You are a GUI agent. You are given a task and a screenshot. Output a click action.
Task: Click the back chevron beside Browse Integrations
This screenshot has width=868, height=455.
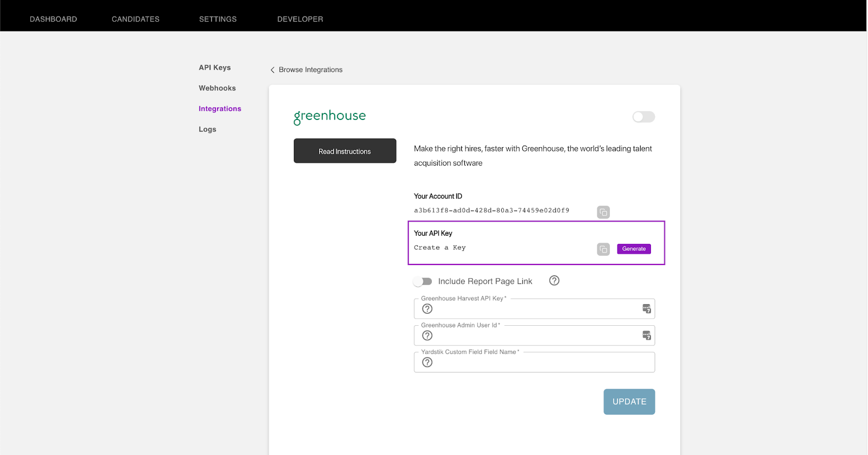pyautogui.click(x=272, y=70)
